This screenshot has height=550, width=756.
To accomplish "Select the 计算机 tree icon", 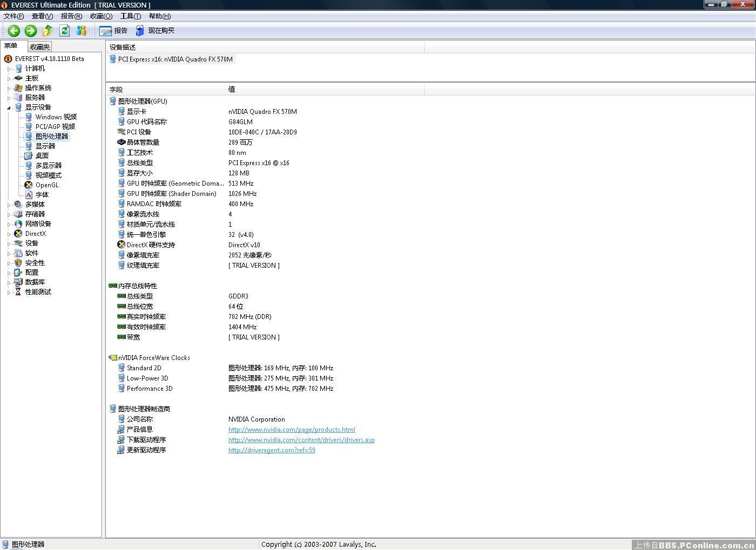I will click(x=18, y=69).
